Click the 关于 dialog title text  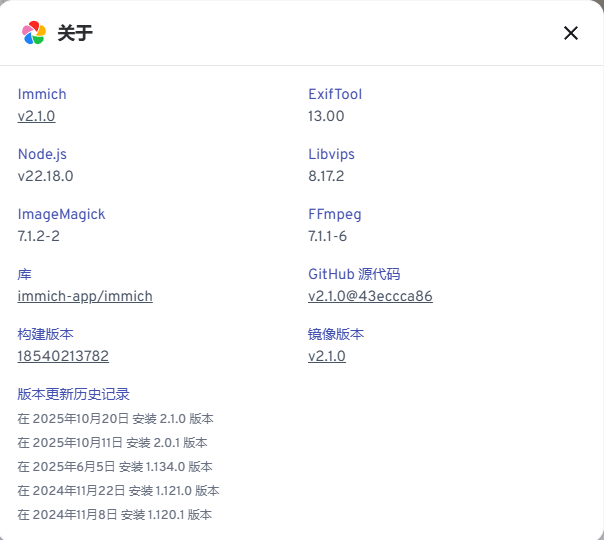coord(75,33)
